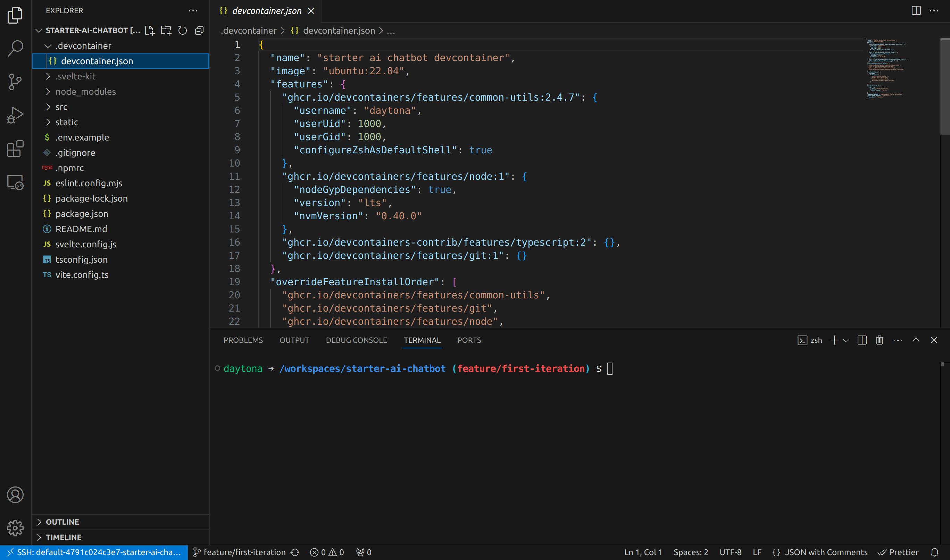
Task: Open the .npmrc file
Action: point(120,168)
